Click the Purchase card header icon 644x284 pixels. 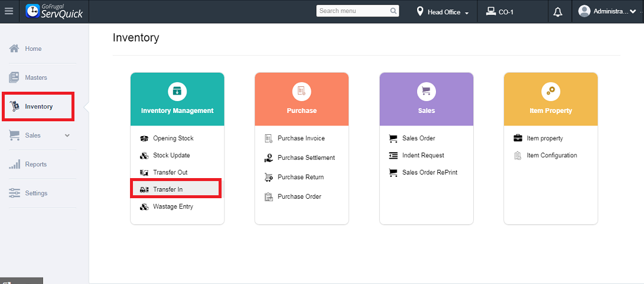(301, 91)
